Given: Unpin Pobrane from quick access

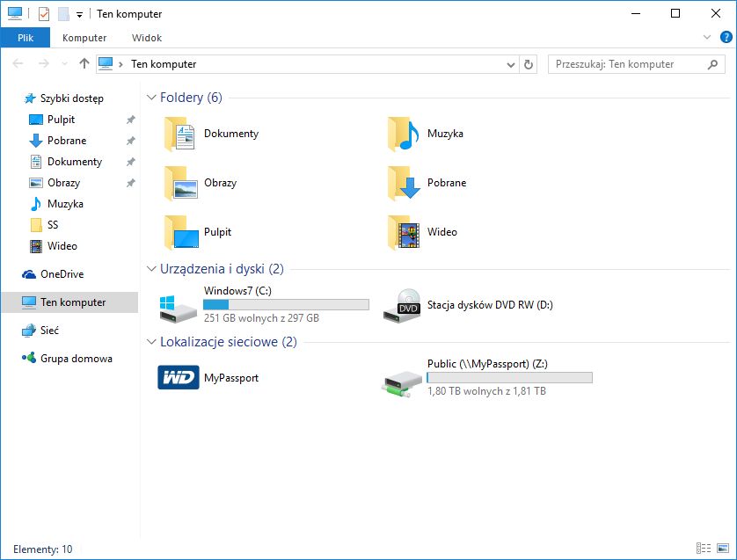Looking at the screenshot, I should [x=130, y=140].
